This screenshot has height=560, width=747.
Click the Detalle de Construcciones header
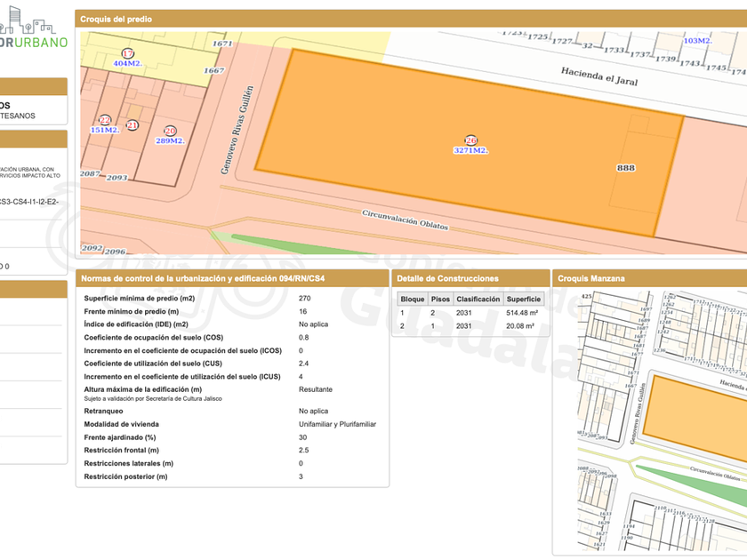pyautogui.click(x=448, y=278)
